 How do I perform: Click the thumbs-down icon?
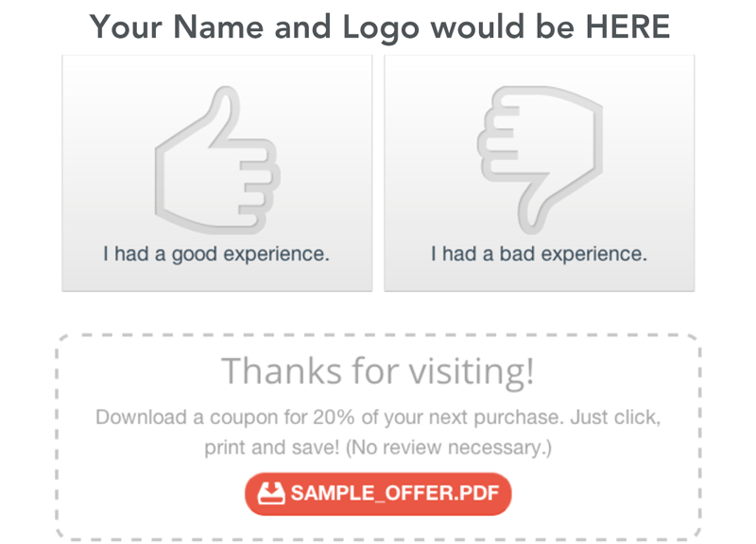tap(540, 160)
